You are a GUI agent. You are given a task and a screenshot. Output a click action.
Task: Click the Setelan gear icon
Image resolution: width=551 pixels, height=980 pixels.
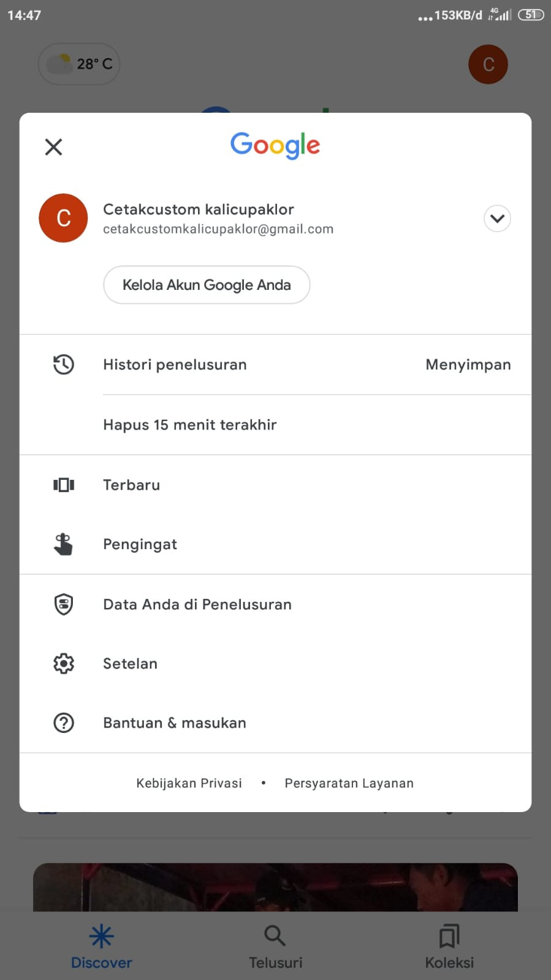coord(64,664)
